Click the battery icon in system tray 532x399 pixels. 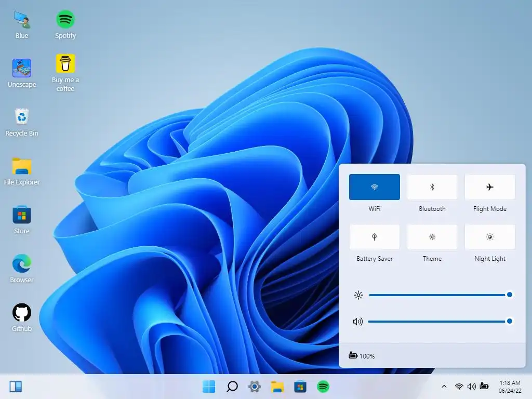(x=484, y=386)
